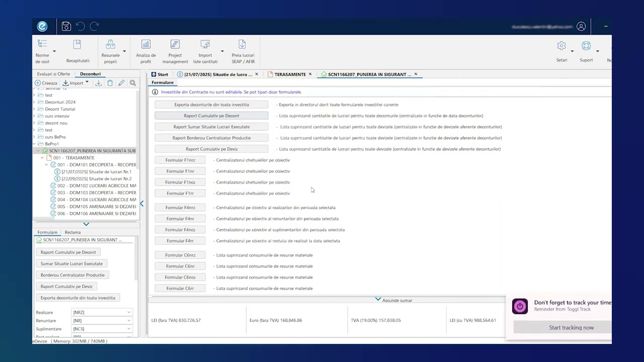The image size is (644, 362).
Task: Open Recapitulatii from the ribbon
Action: [77, 51]
